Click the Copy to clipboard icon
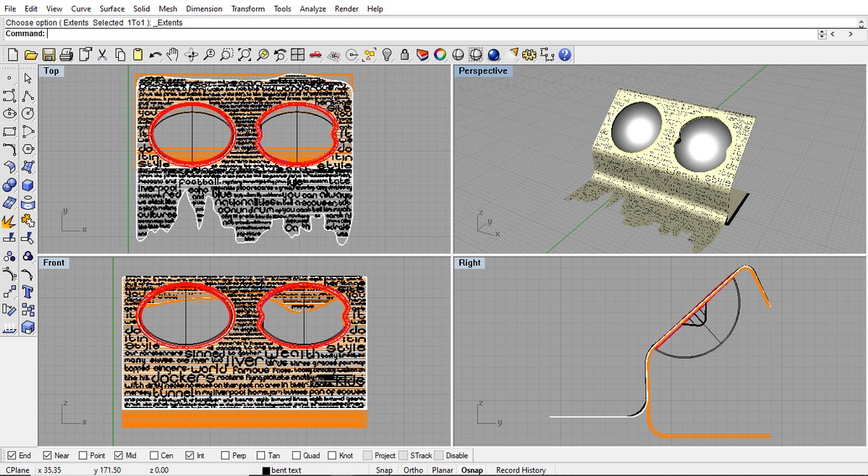Image resolution: width=868 pixels, height=476 pixels. [x=120, y=55]
